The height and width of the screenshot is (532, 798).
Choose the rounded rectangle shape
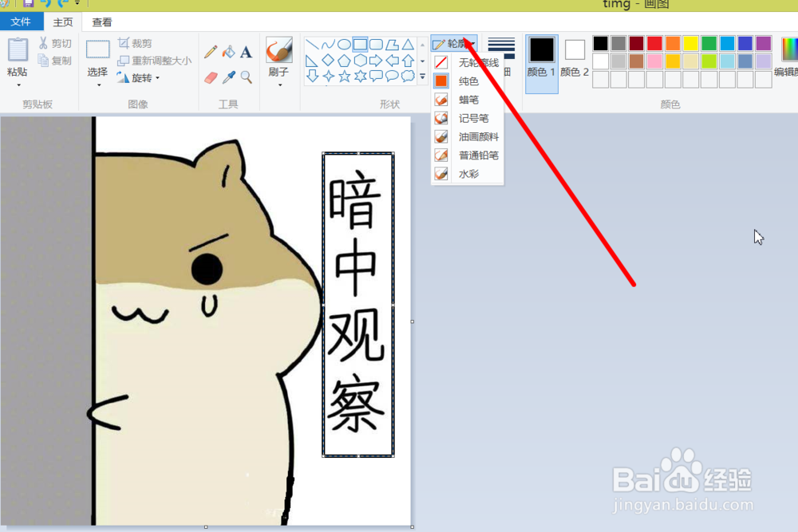[x=376, y=44]
